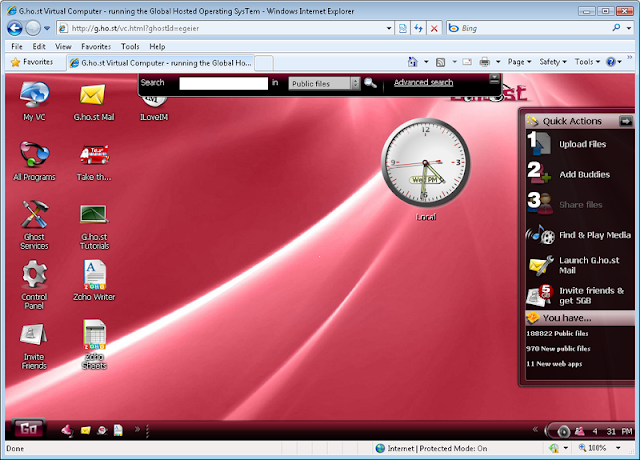Viewport: 640px width, 460px height.
Task: Click the Go start button
Action: [x=29, y=429]
